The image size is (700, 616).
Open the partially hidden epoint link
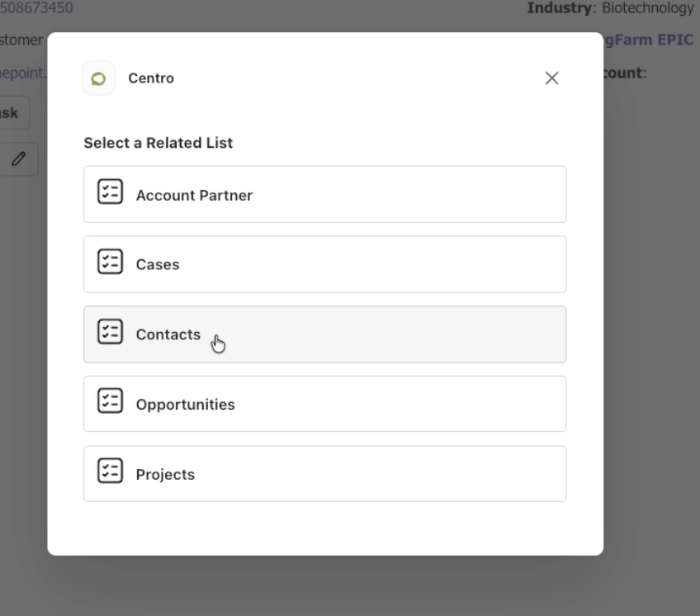(23, 73)
